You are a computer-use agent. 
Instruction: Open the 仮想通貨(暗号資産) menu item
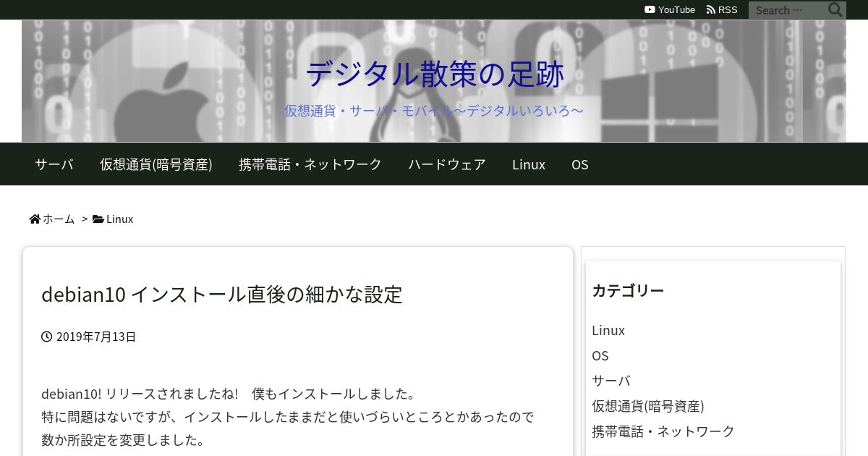156,164
